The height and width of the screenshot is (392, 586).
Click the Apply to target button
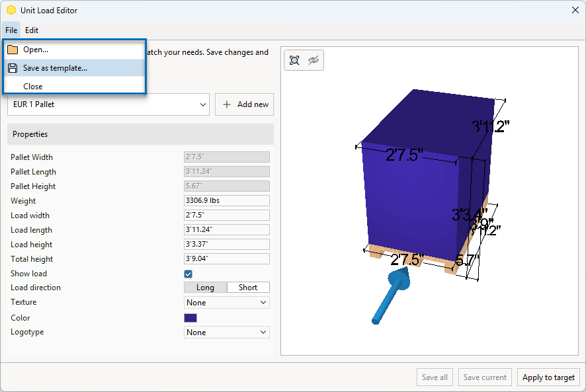548,377
